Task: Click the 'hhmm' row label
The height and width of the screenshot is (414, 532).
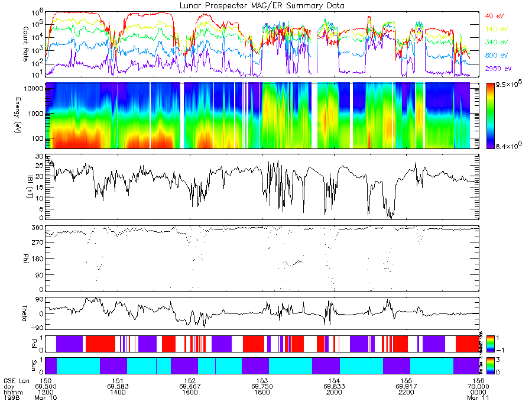Action: tap(13, 392)
